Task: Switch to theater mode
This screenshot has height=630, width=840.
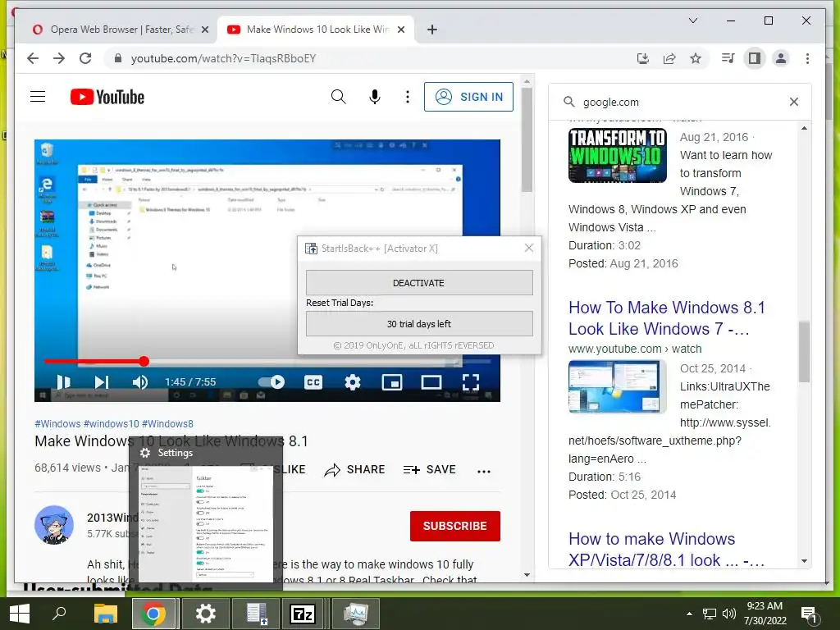Action: click(x=431, y=382)
